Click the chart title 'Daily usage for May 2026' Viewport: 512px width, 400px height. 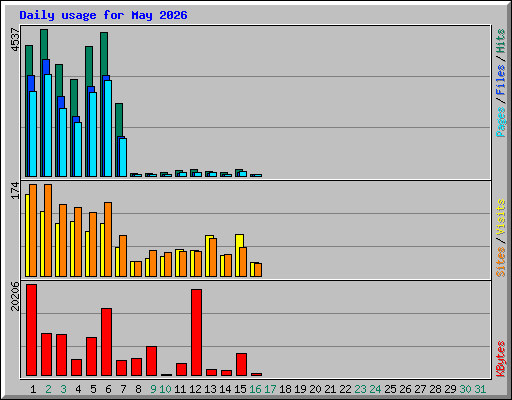click(103, 15)
